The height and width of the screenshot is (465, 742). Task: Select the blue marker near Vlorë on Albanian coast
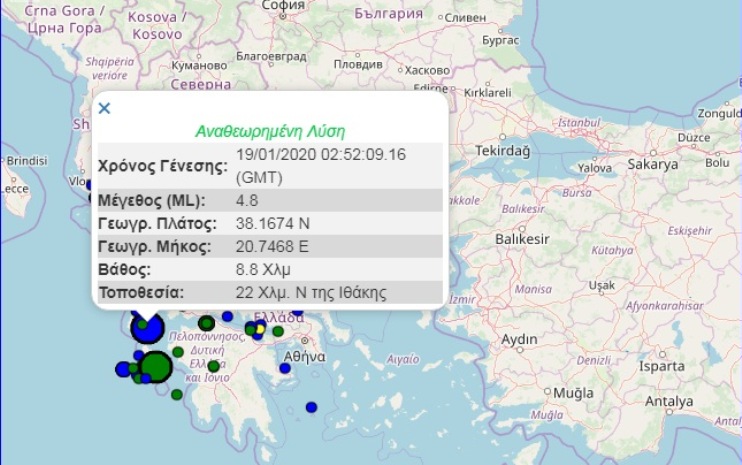point(87,185)
